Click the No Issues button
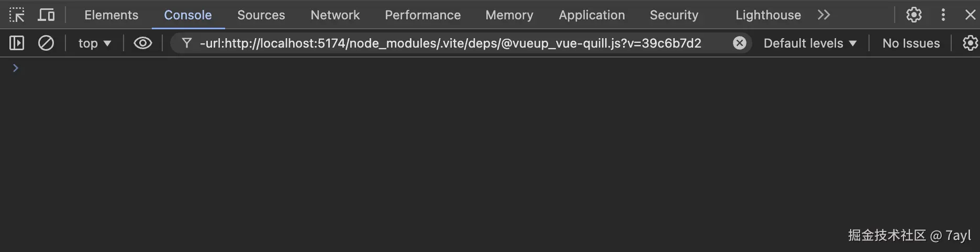Screen dimensions: 980x252 pyautogui.click(x=911, y=43)
